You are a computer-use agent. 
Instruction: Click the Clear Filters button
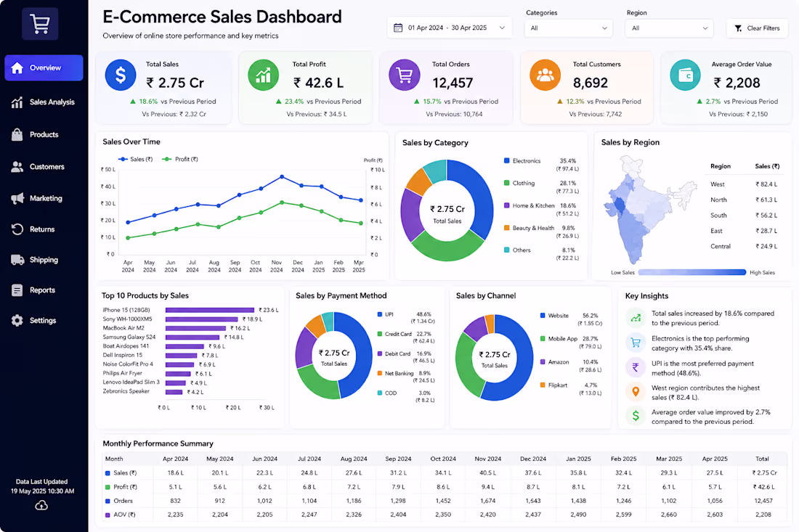[757, 28]
